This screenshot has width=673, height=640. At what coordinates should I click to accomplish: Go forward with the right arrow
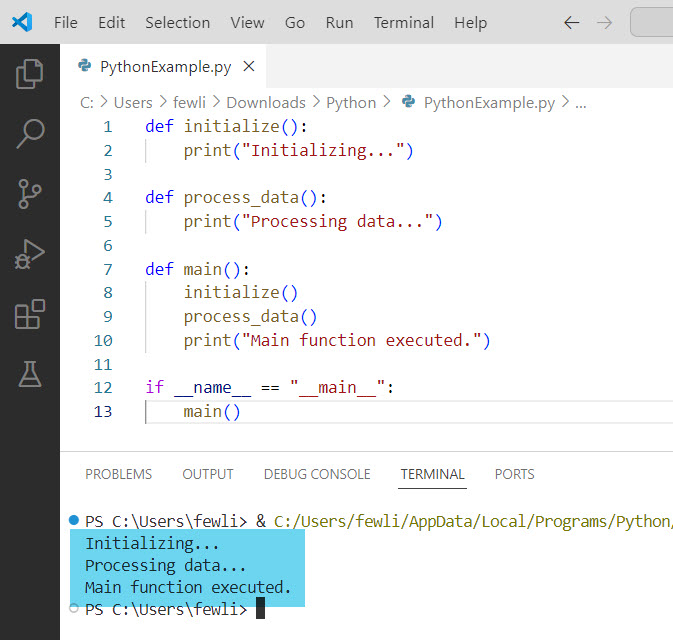click(x=604, y=23)
